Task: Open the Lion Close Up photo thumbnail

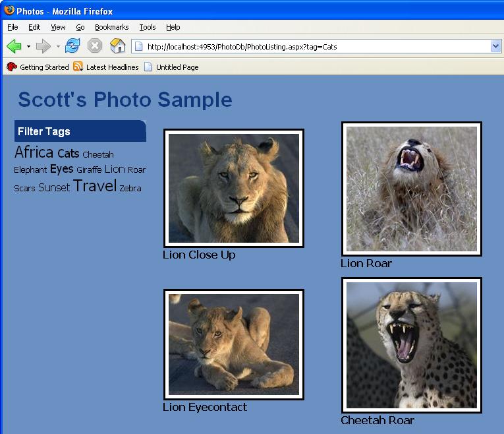Action: 234,188
